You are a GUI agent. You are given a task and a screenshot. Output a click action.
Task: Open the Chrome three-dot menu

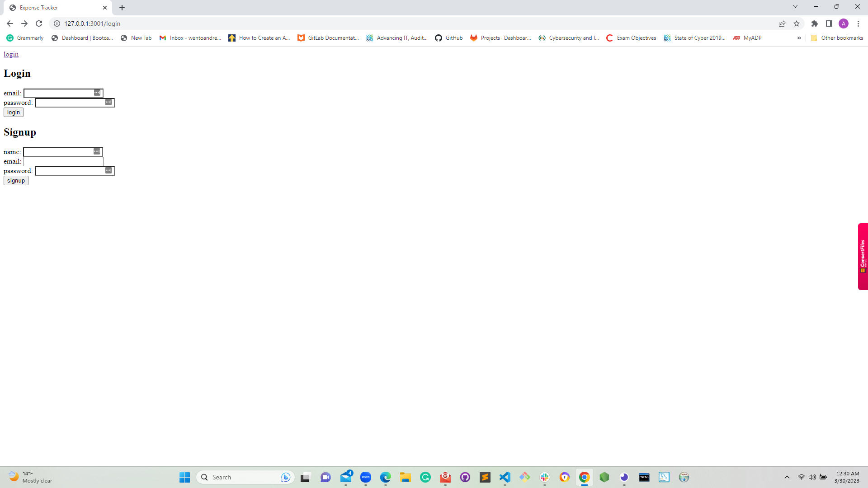point(858,23)
